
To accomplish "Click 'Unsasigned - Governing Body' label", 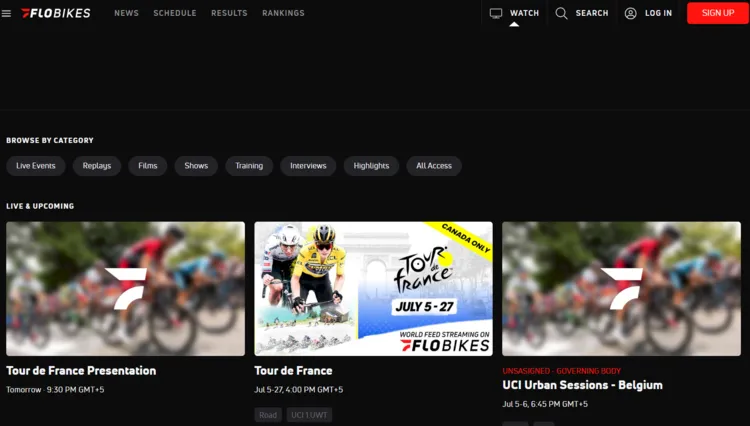I will (x=562, y=371).
